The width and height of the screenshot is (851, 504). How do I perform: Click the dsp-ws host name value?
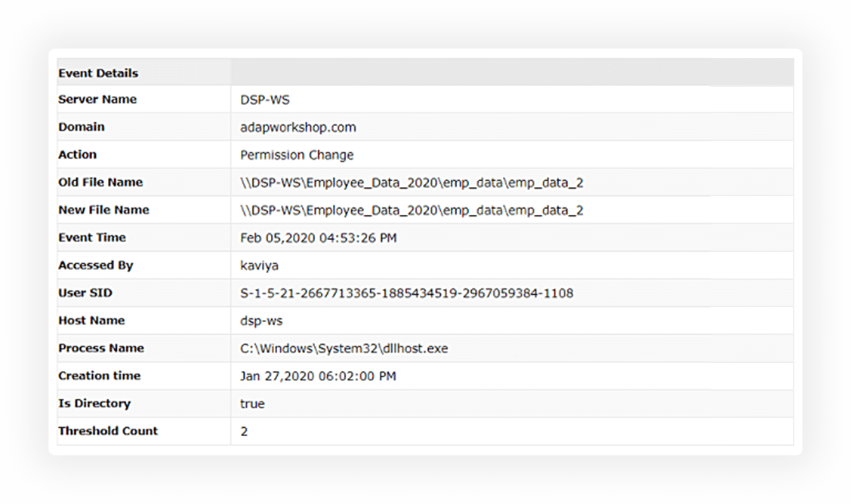pyautogui.click(x=261, y=321)
